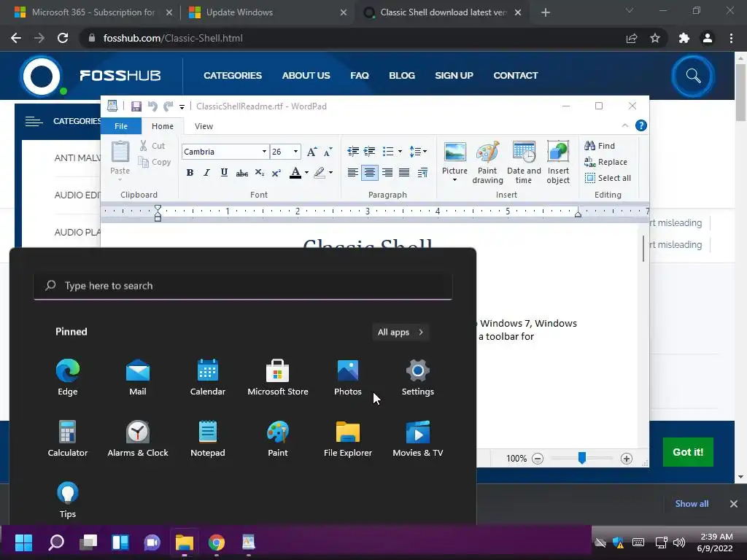Click the Chrome address bar
The width and height of the screenshot is (747, 560).
352,38
